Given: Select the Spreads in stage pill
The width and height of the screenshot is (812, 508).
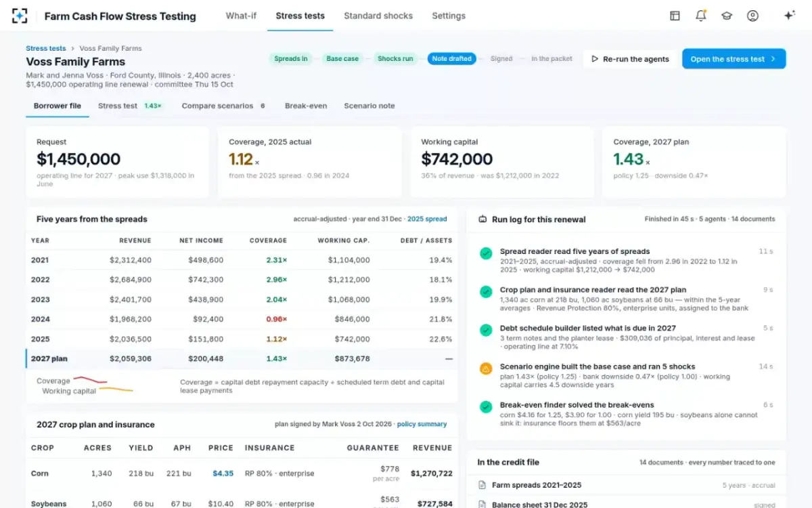Looking at the screenshot, I should pos(291,59).
